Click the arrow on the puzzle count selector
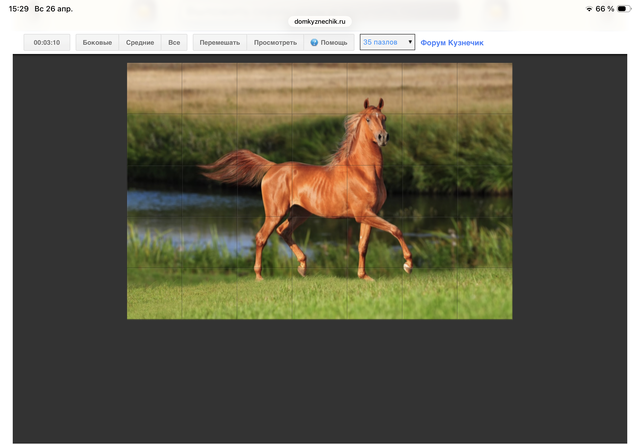 click(x=410, y=43)
